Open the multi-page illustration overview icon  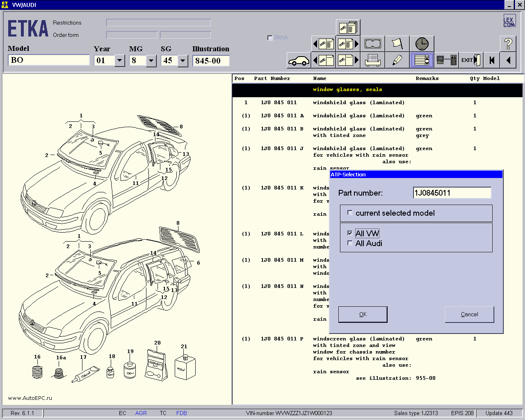[348, 27]
